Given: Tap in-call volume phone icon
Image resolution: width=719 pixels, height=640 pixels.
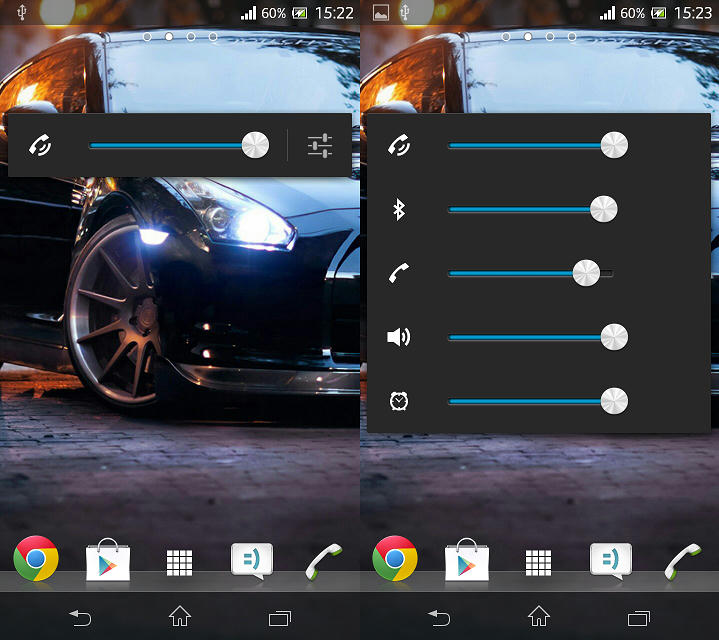Looking at the screenshot, I should 398,273.
